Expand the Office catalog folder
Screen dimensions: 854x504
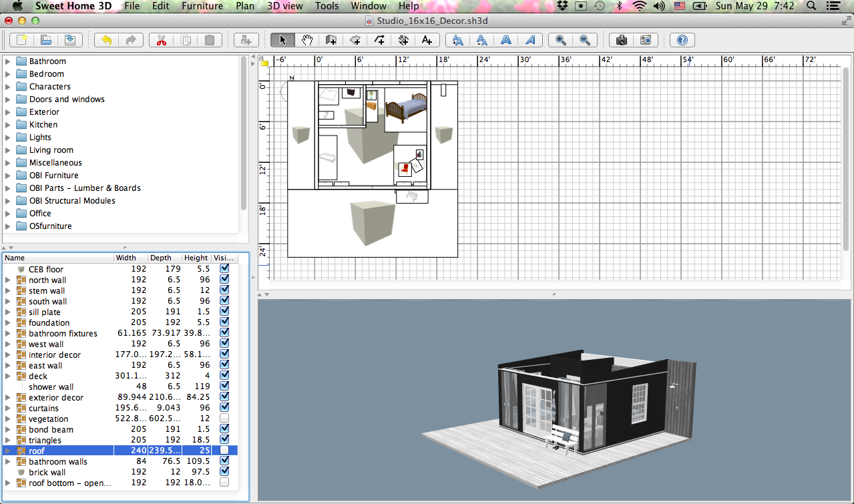[8, 214]
